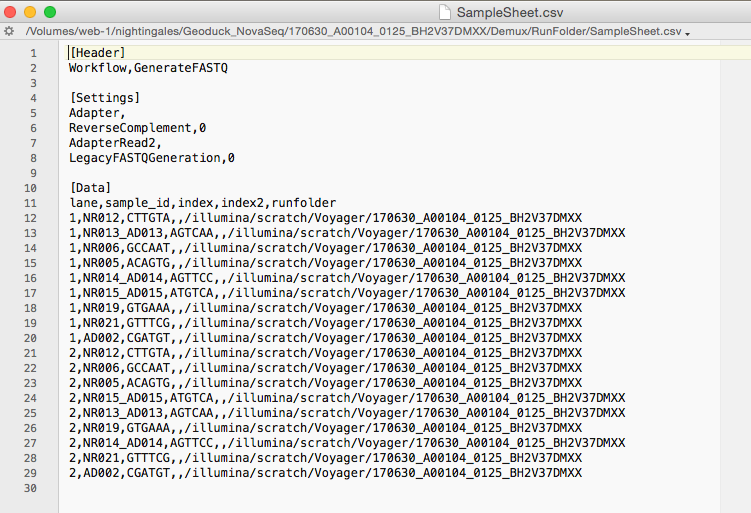Select line number 10 in the gutter

[x=30, y=188]
